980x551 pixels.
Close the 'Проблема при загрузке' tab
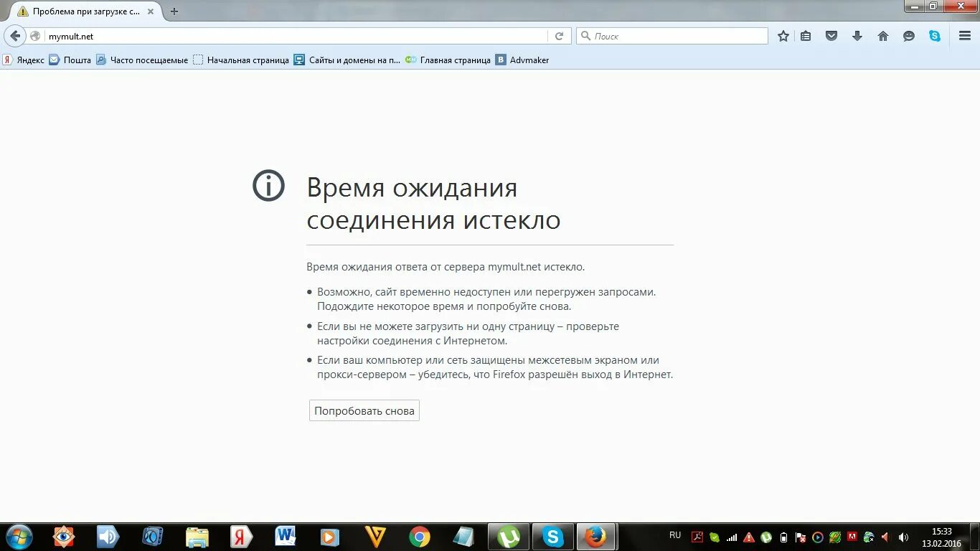[151, 11]
